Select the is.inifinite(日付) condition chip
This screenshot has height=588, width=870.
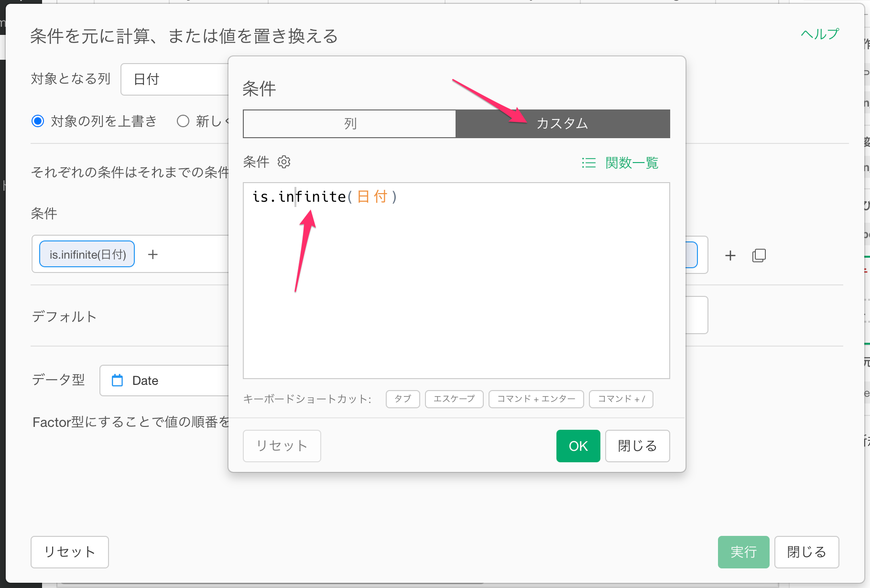87,254
